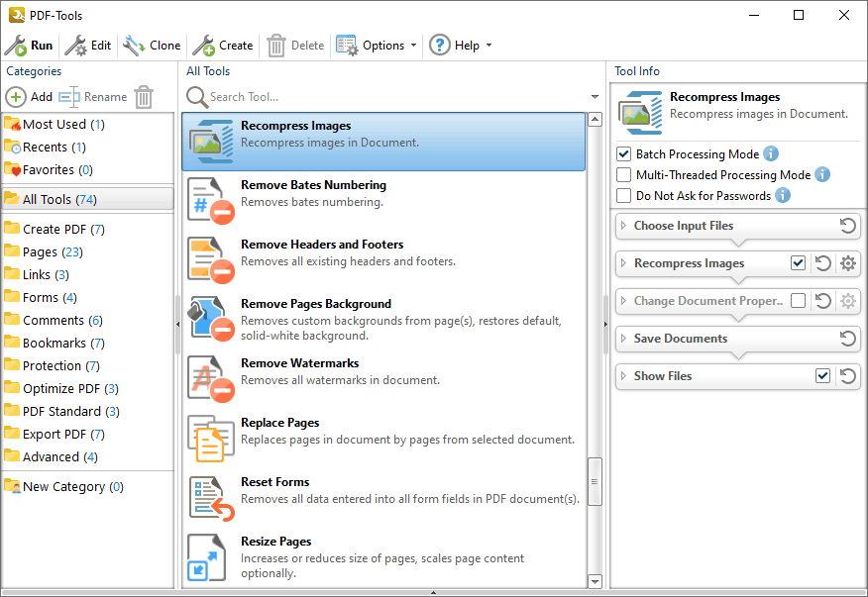Reset the Show Files step

coord(847,376)
